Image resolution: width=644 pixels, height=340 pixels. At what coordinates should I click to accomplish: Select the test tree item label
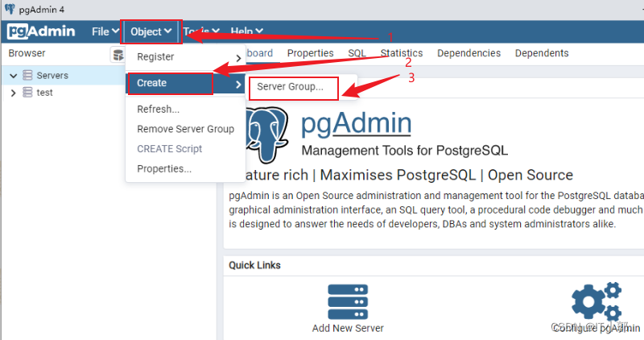(x=44, y=93)
